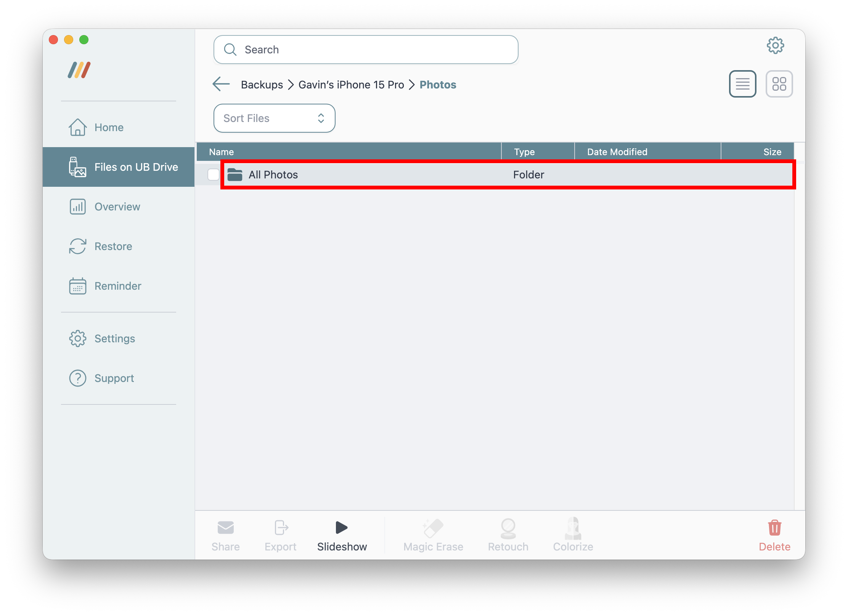Open the Reminder section

[119, 286]
